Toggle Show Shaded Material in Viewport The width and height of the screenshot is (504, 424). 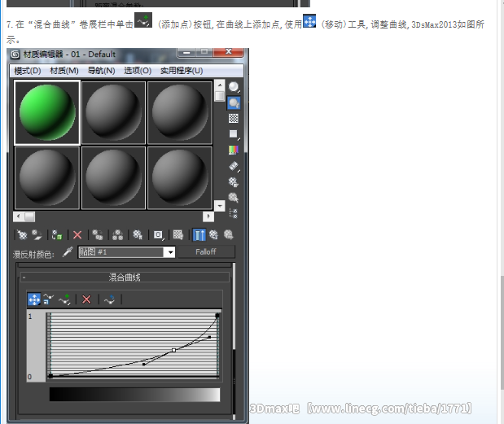178,235
